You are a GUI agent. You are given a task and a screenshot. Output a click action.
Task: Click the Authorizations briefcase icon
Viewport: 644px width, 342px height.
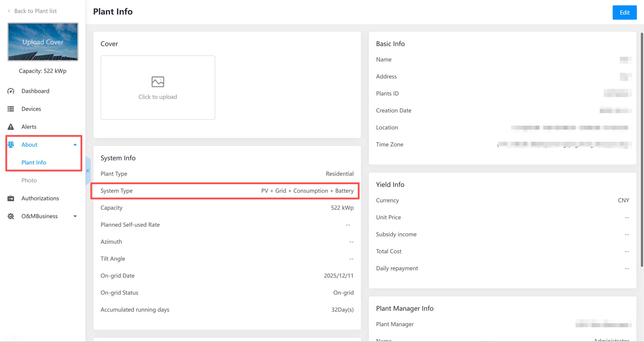pos(11,198)
